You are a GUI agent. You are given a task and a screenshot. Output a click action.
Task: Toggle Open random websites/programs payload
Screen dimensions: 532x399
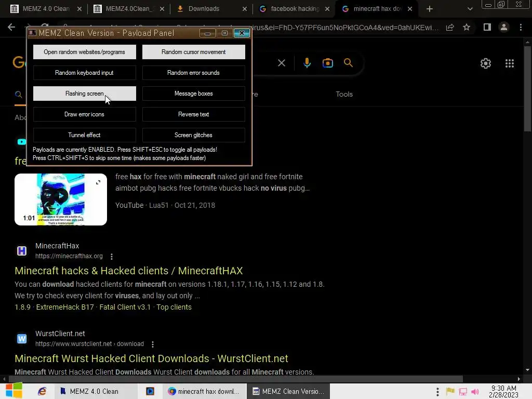pos(85,52)
